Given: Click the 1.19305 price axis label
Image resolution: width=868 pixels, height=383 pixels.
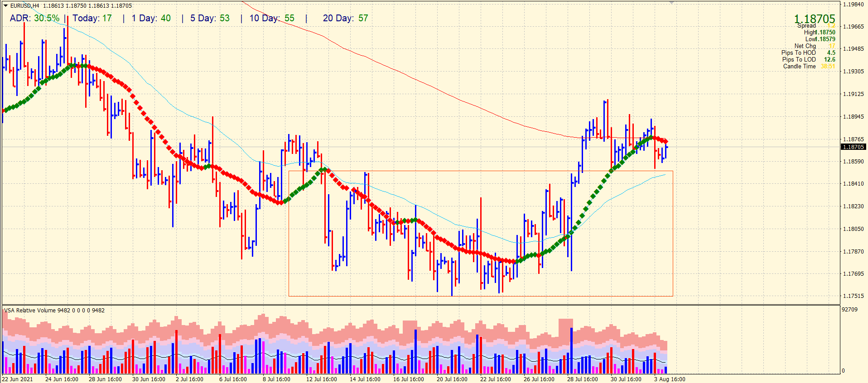Looking at the screenshot, I should point(853,72).
